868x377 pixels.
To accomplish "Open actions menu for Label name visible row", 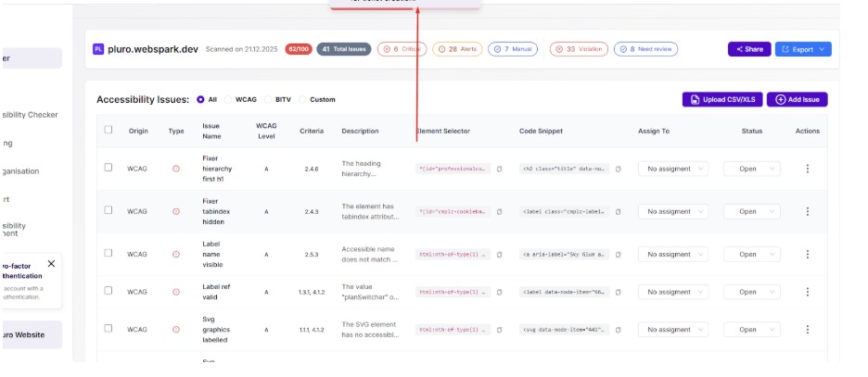I will tap(807, 255).
